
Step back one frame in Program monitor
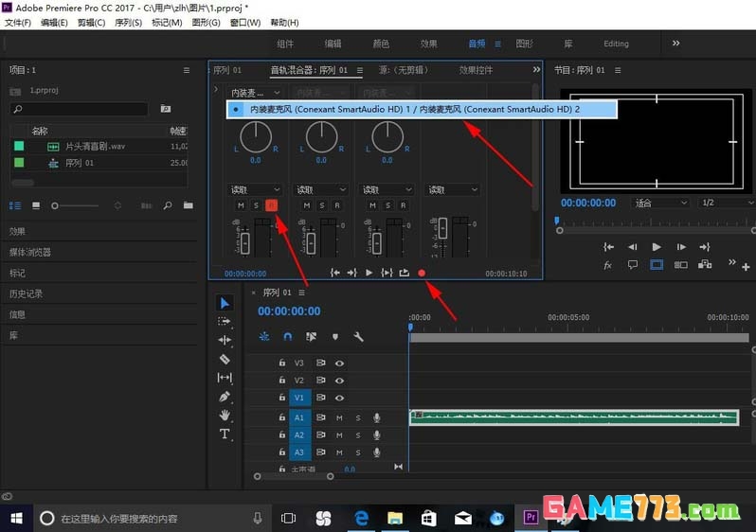(633, 247)
